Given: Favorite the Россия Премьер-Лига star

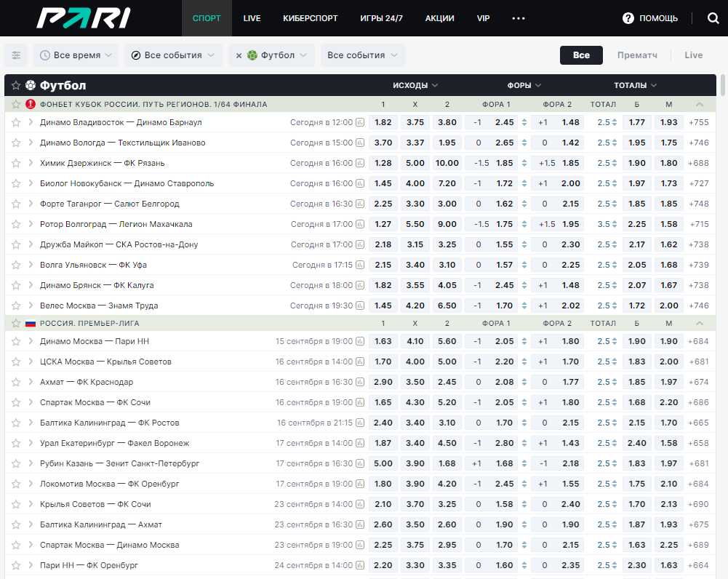Looking at the screenshot, I should point(16,323).
